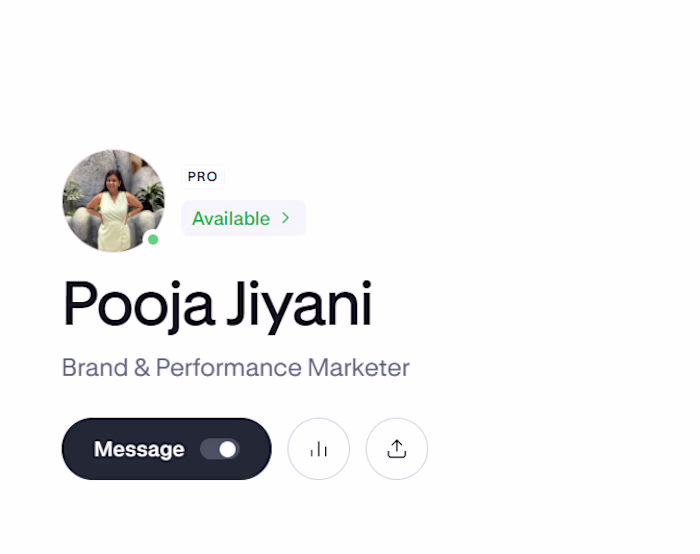This screenshot has height=554, width=700.
Task: Turn off the Message button switch
Action: (220, 449)
